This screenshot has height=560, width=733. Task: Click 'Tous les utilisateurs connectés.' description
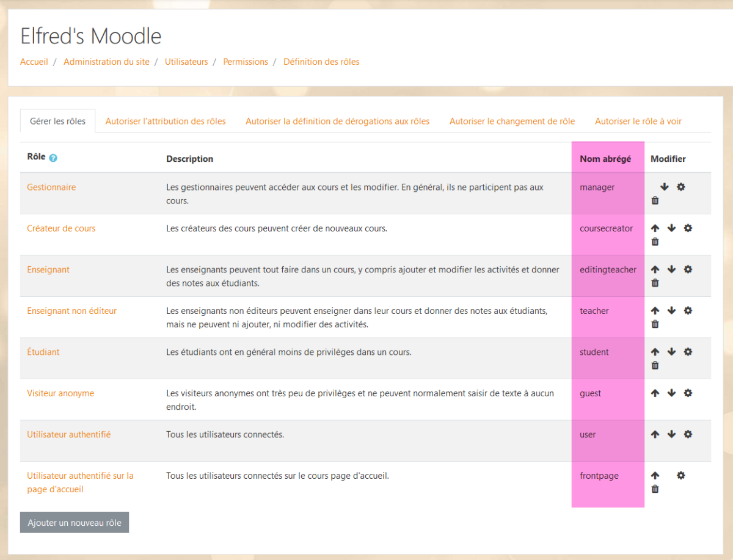(x=225, y=434)
